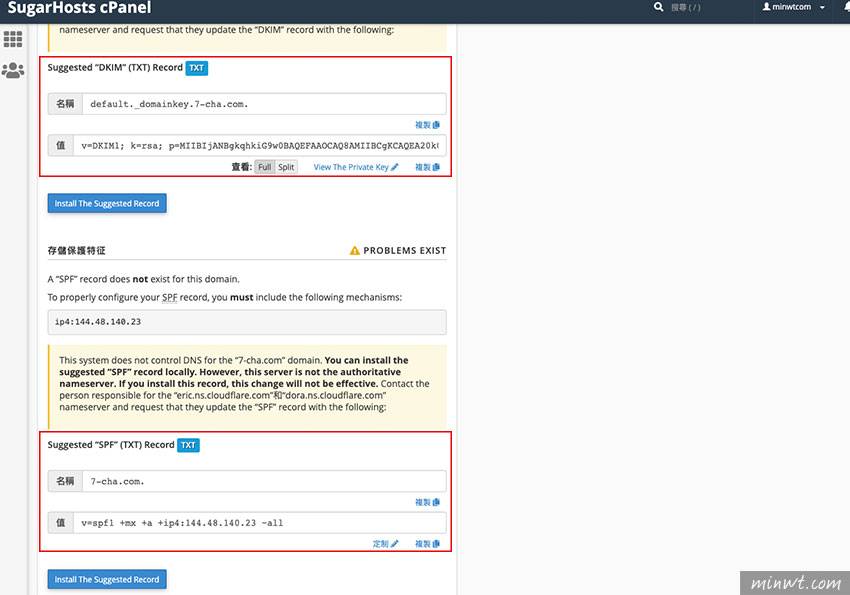The height and width of the screenshot is (595, 850).
Task: Copy the SPF record name
Action: tap(427, 502)
